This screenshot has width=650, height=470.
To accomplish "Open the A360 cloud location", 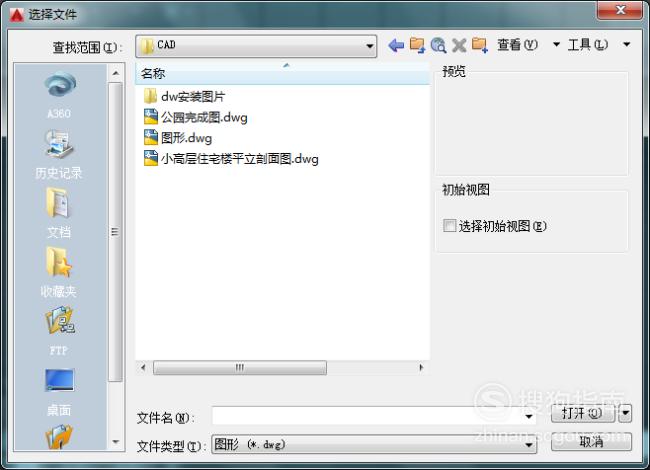I will (x=59, y=95).
